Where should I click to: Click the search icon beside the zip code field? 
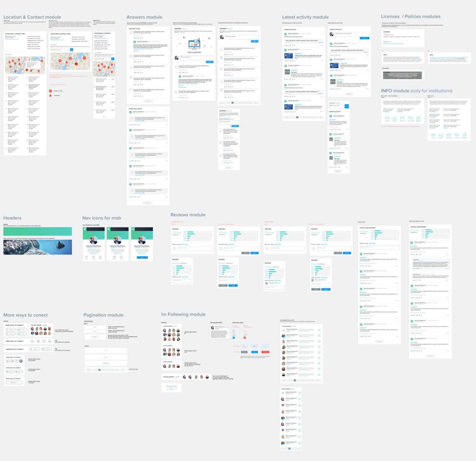(71, 50)
